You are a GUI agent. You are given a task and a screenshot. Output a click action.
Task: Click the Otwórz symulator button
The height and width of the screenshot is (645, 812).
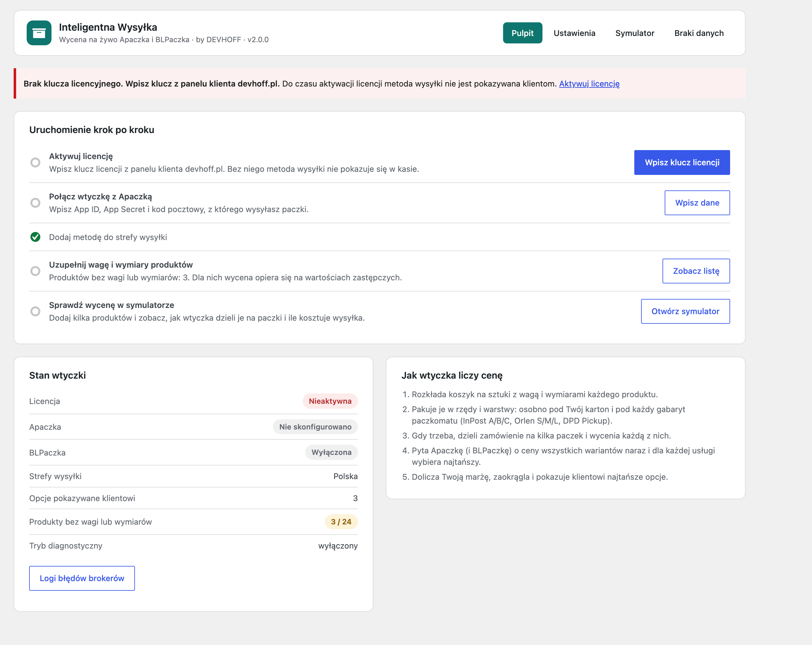pyautogui.click(x=685, y=311)
